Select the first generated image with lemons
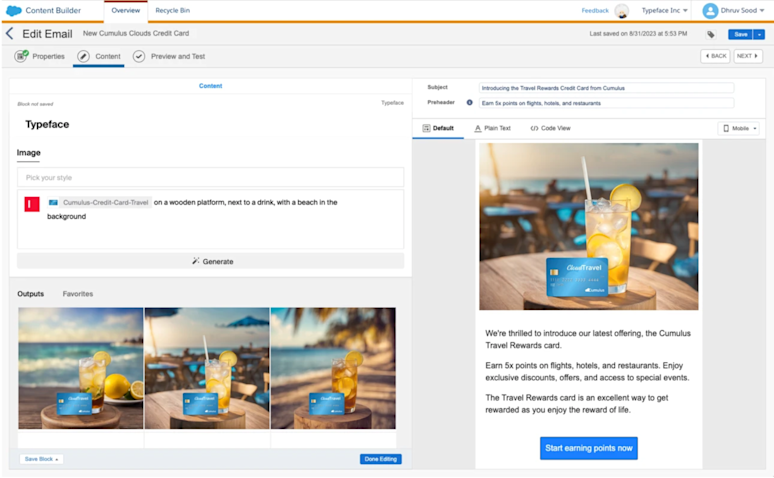774x478 pixels. pos(81,368)
